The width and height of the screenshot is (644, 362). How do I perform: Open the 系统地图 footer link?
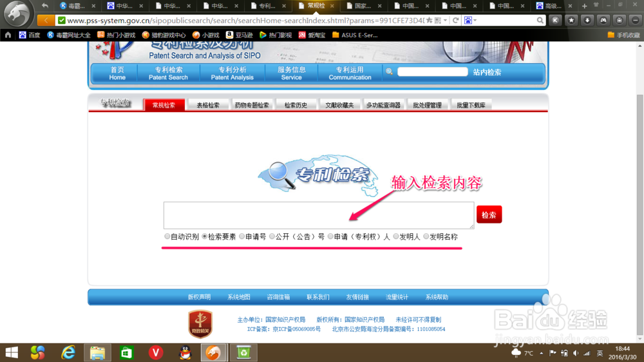[x=239, y=297]
